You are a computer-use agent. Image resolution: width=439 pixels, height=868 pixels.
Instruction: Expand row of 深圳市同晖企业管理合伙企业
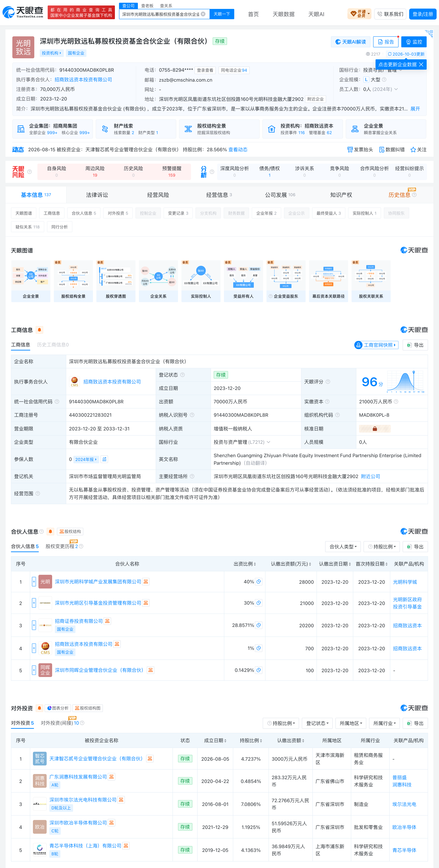pos(34,670)
